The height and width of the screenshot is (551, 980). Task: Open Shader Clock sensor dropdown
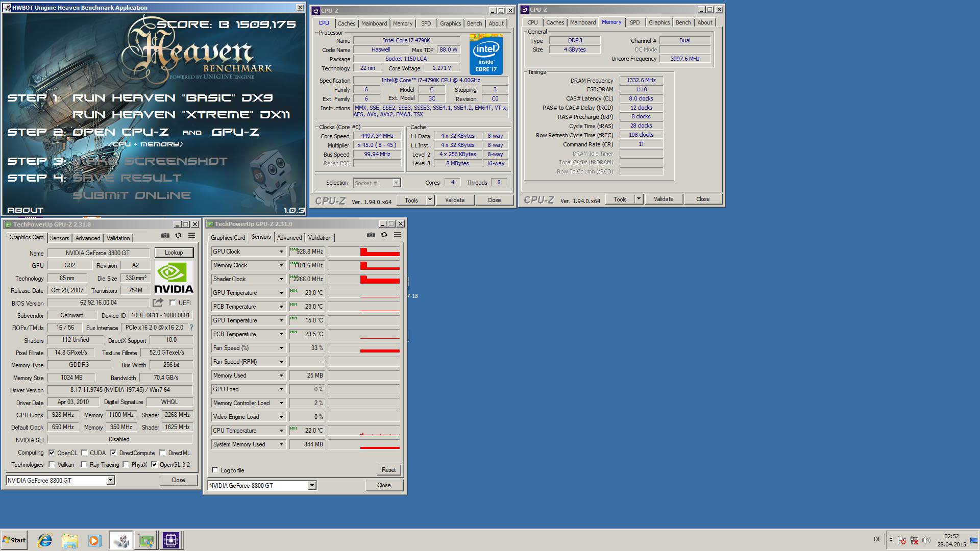281,279
